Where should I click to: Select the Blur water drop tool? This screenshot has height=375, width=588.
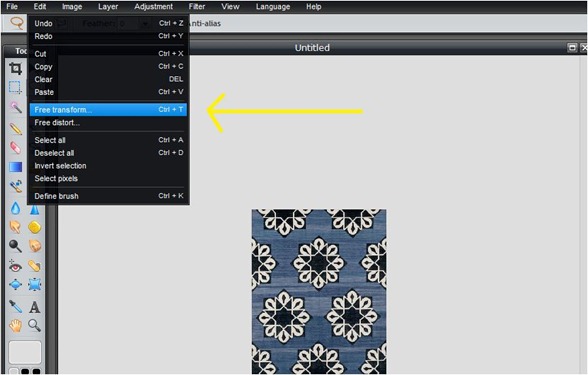pos(15,208)
